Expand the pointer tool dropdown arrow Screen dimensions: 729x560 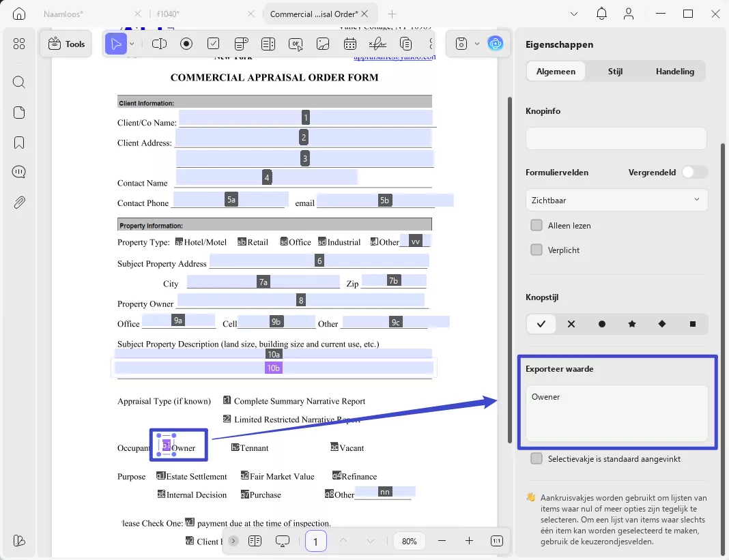132,44
